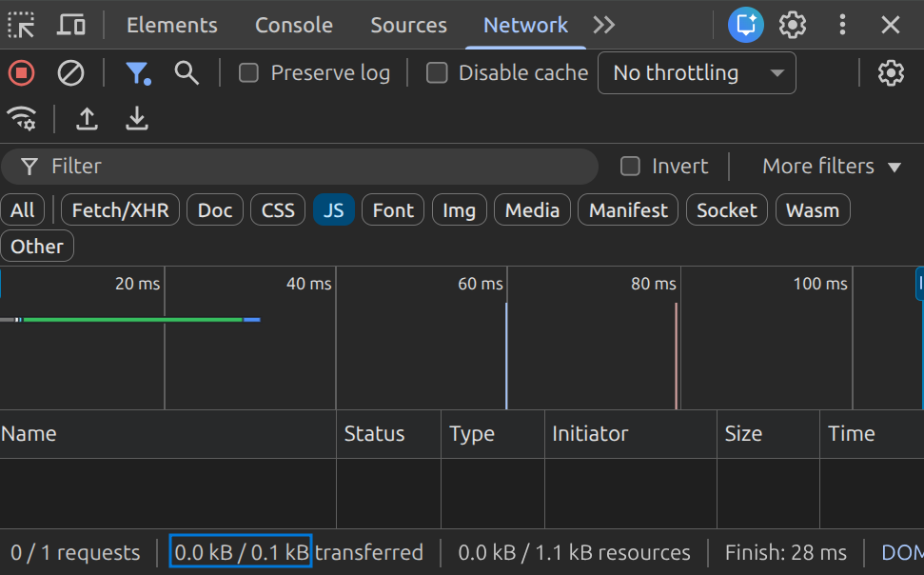Clear the network log

pos(70,73)
